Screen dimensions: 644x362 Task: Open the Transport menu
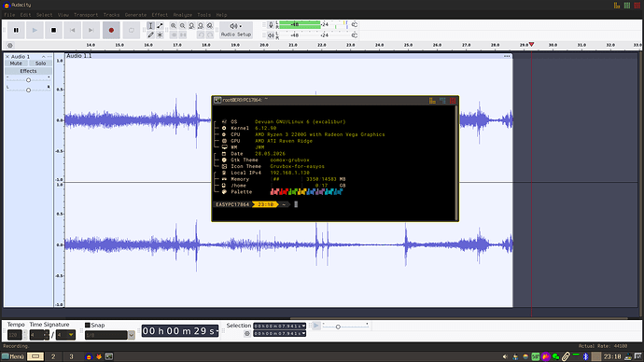[86, 15]
